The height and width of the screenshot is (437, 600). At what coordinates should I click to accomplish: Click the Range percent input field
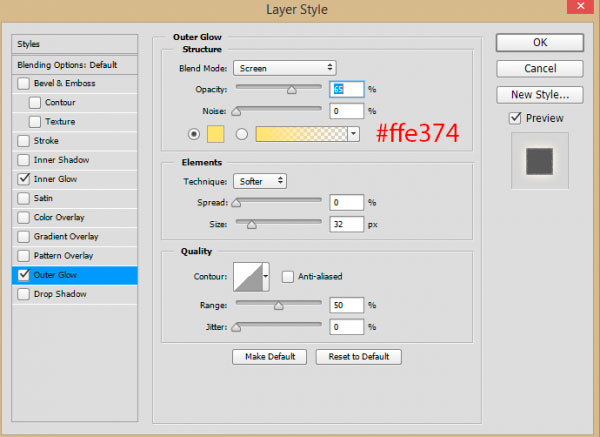click(x=347, y=305)
